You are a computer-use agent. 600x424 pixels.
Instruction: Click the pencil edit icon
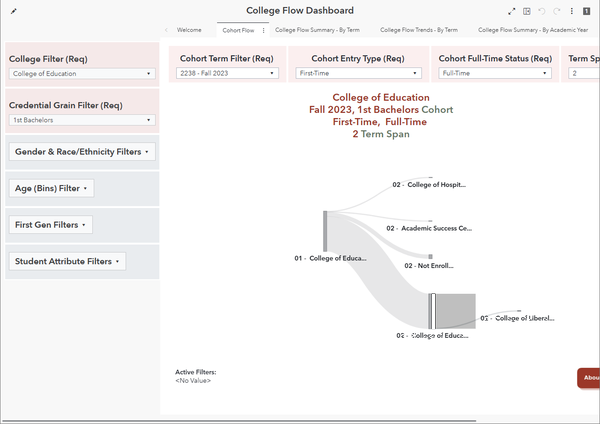tap(14, 11)
